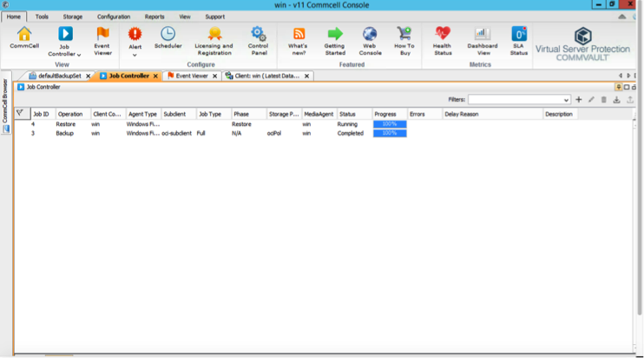This screenshot has width=644, height=358.
Task: Close the Client: win tab
Action: pyautogui.click(x=306, y=76)
